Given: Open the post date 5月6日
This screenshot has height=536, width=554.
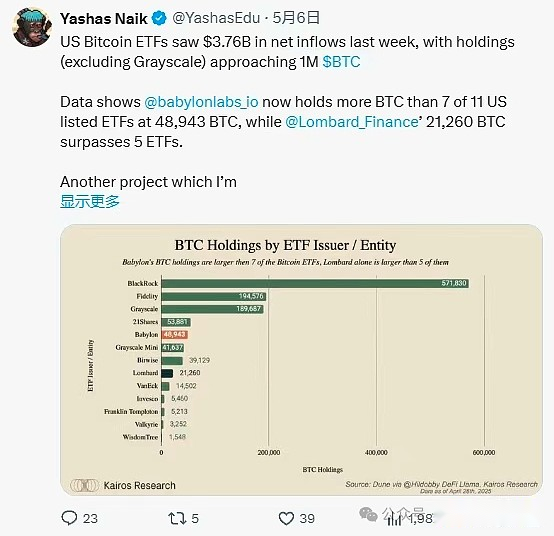Looking at the screenshot, I should (x=296, y=18).
